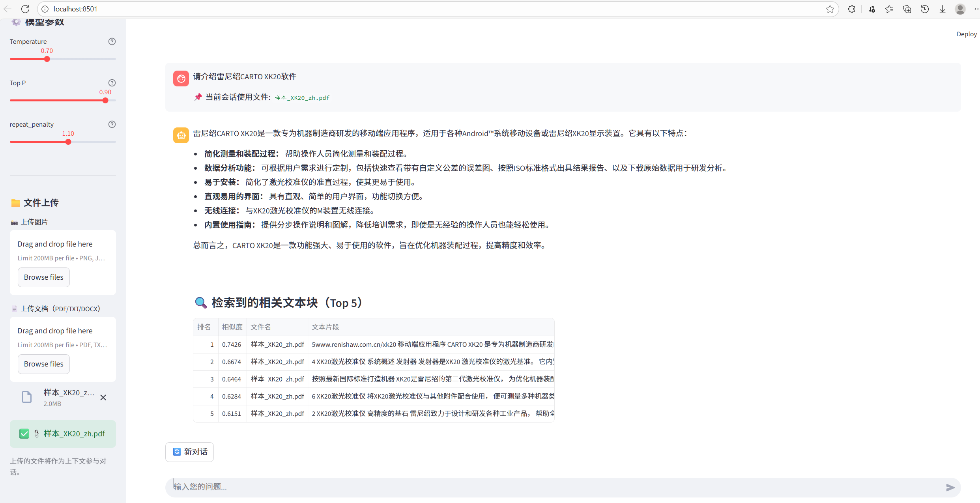Open browser collections icon
The height and width of the screenshot is (503, 980).
(x=907, y=9)
